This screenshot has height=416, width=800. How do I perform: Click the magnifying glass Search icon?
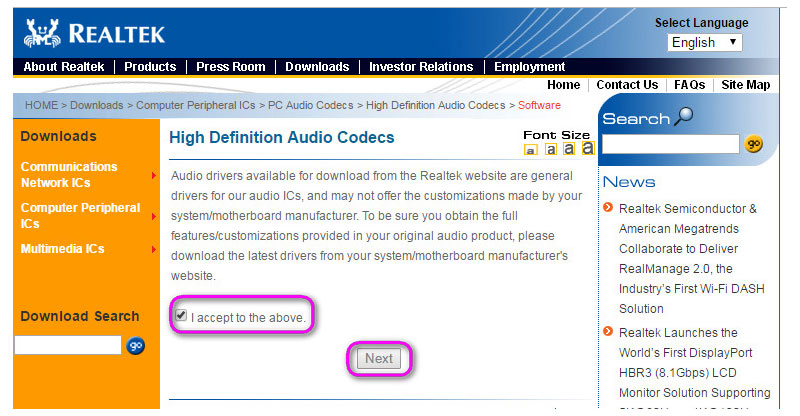click(x=683, y=118)
